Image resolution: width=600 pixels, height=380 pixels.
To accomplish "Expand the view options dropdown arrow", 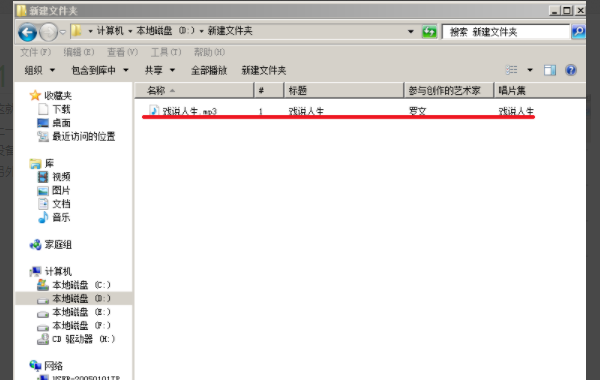I will tap(530, 70).
